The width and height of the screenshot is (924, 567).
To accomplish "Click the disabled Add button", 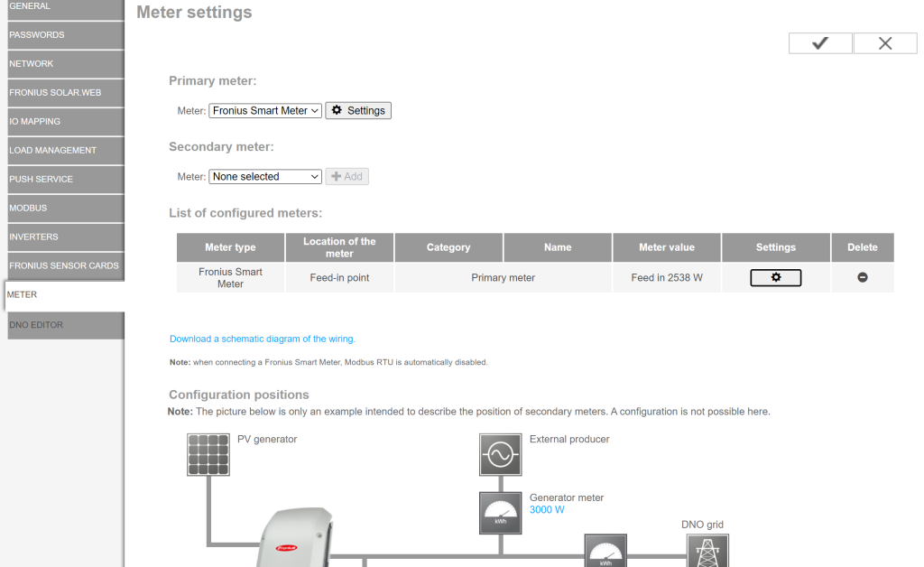I will pos(347,176).
